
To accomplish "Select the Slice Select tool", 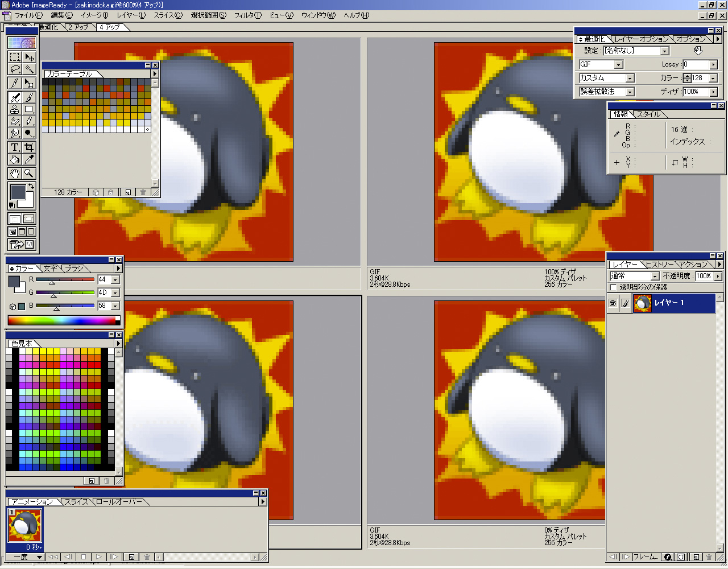I will pyautogui.click(x=29, y=84).
